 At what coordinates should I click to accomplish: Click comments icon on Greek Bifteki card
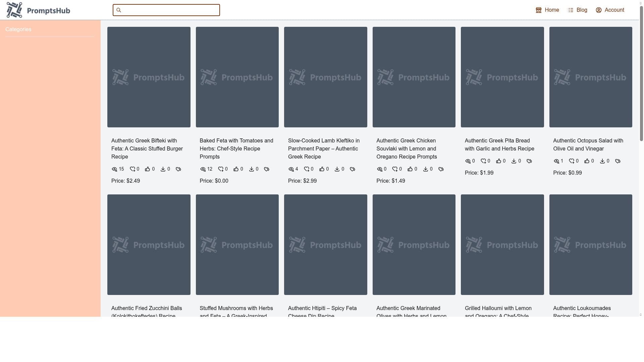click(x=132, y=169)
